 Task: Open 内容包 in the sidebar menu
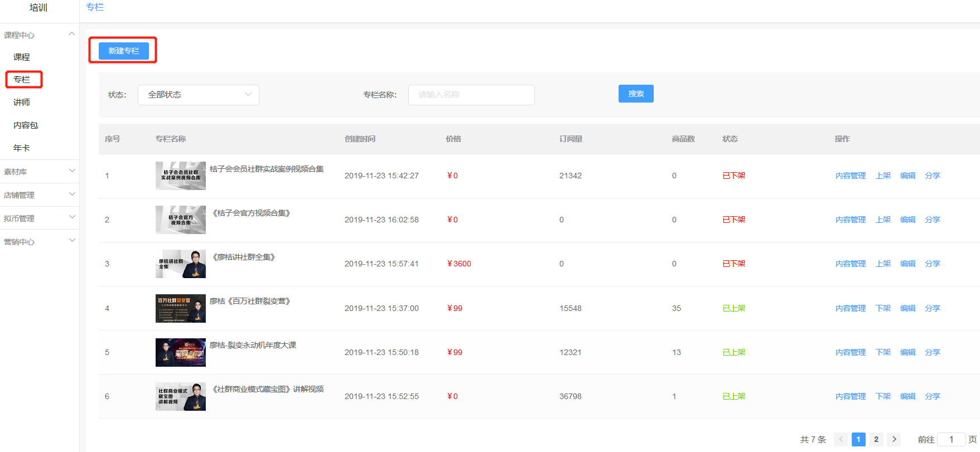pyautogui.click(x=26, y=125)
